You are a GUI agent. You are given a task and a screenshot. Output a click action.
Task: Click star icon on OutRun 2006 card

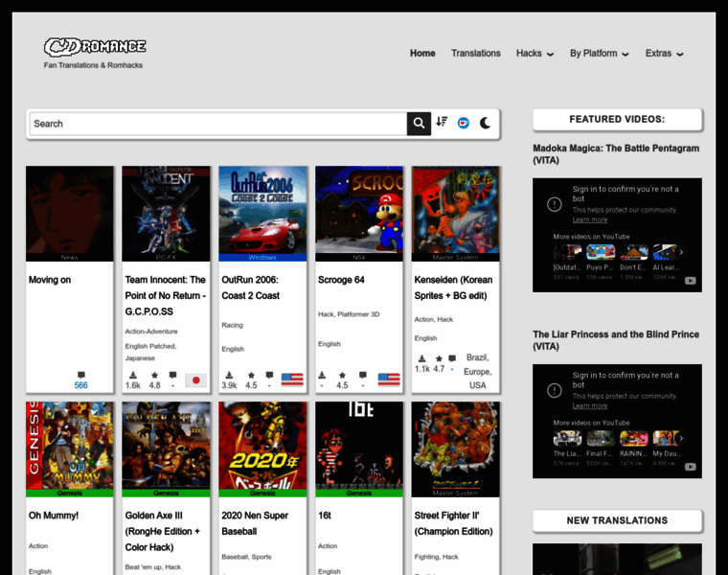coord(251,375)
